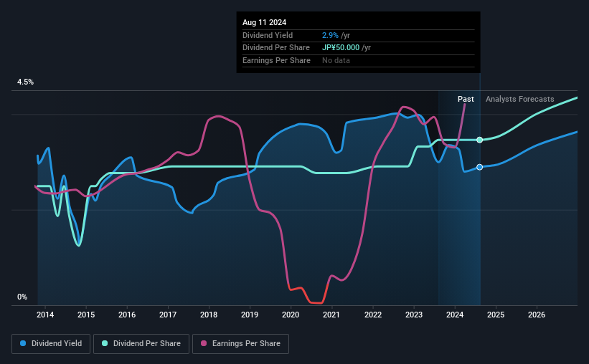Select the Dividend Yield data point marker

click(x=480, y=167)
